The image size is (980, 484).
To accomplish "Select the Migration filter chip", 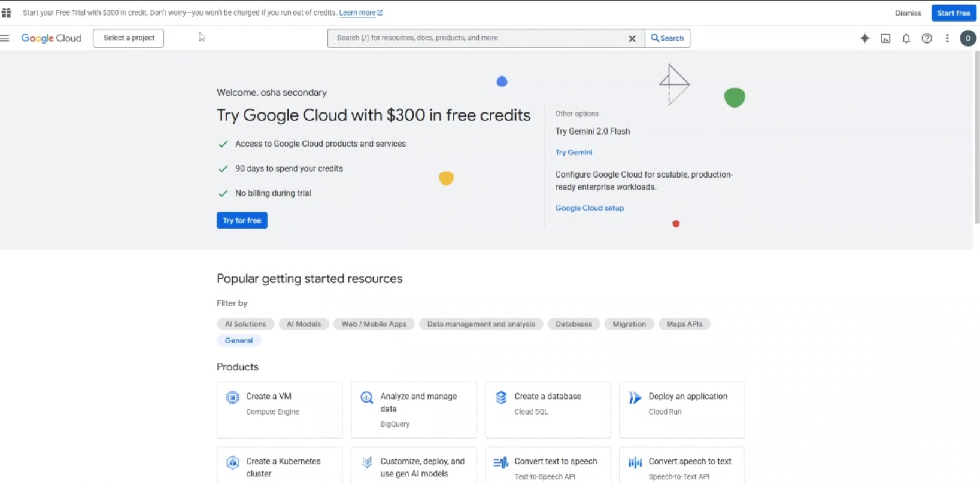I will tap(629, 324).
